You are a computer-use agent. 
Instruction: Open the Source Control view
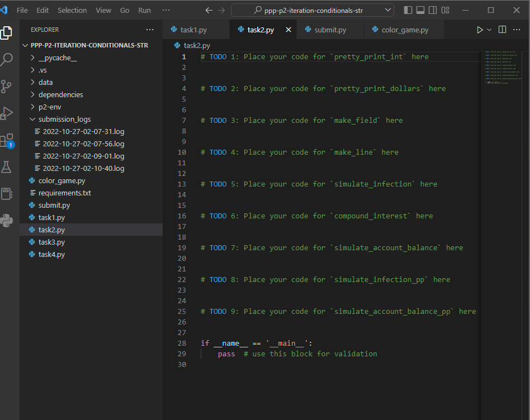tap(7, 86)
